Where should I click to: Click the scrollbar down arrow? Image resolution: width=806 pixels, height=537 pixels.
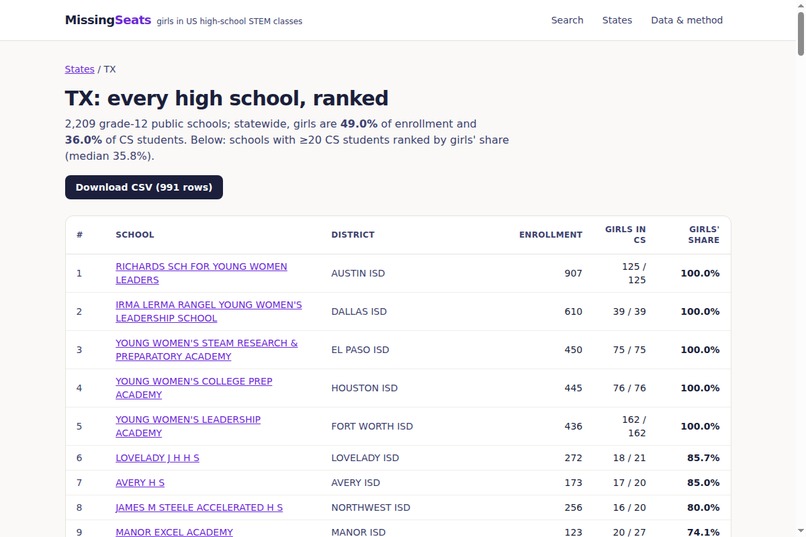coord(801,531)
